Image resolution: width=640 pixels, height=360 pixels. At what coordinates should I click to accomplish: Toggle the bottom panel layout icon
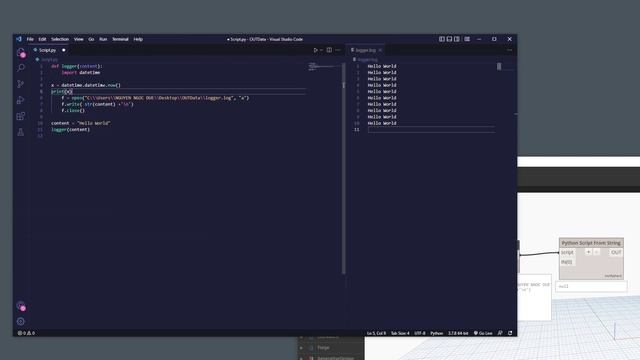pyautogui.click(x=449, y=39)
